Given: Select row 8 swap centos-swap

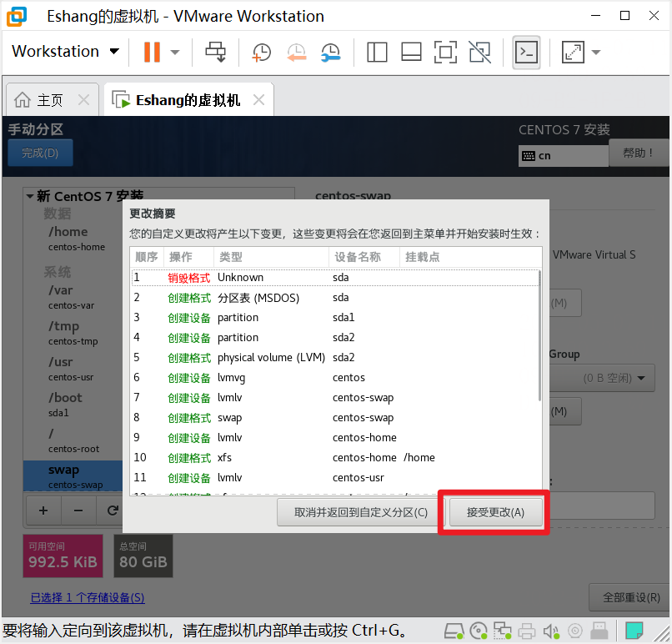Looking at the screenshot, I should point(334,418).
